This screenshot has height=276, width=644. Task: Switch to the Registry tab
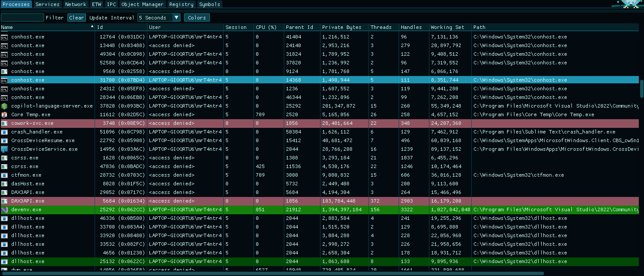point(181,4)
